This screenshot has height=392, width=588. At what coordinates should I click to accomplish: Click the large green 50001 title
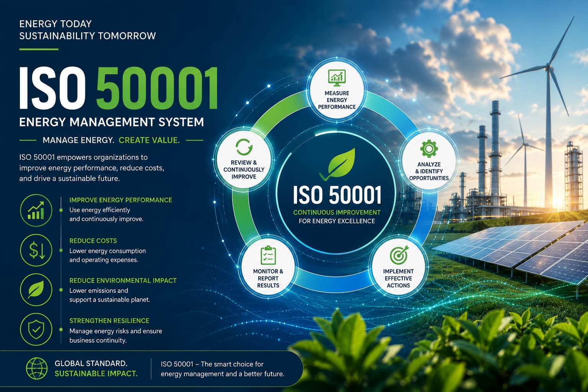tap(157, 88)
